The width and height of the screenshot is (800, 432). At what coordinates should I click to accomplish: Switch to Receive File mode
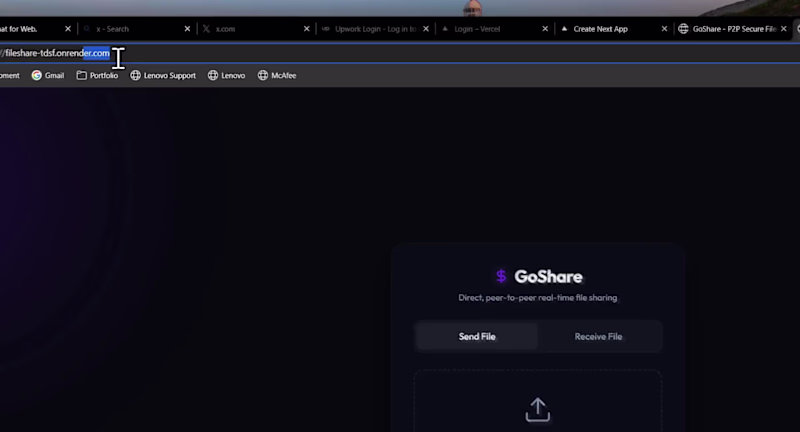point(598,337)
